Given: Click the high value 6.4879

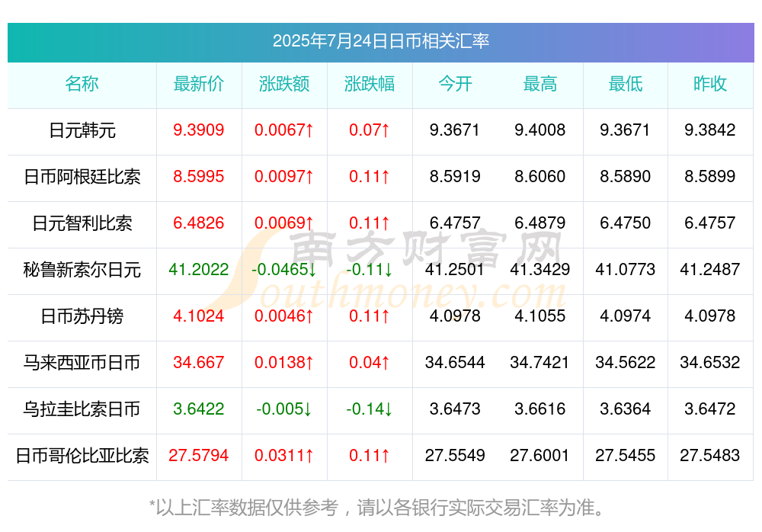Looking at the screenshot, I should [x=540, y=223].
